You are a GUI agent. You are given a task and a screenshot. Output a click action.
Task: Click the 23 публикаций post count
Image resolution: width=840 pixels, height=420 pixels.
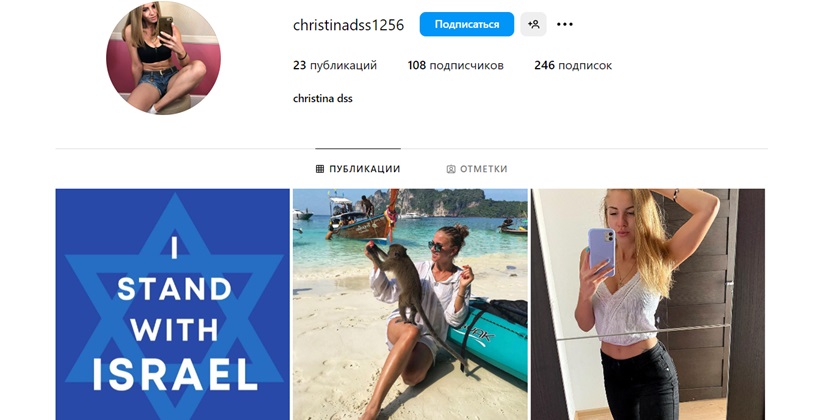pos(335,65)
